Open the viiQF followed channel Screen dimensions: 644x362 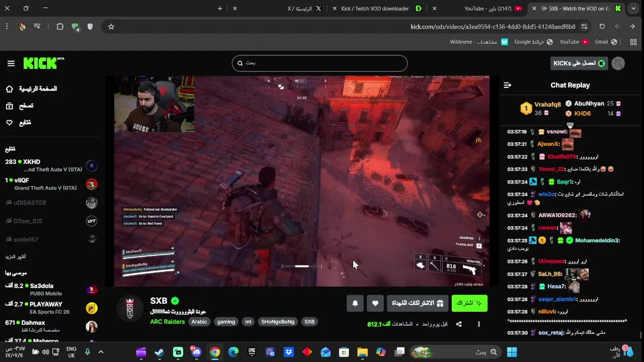tap(50, 184)
